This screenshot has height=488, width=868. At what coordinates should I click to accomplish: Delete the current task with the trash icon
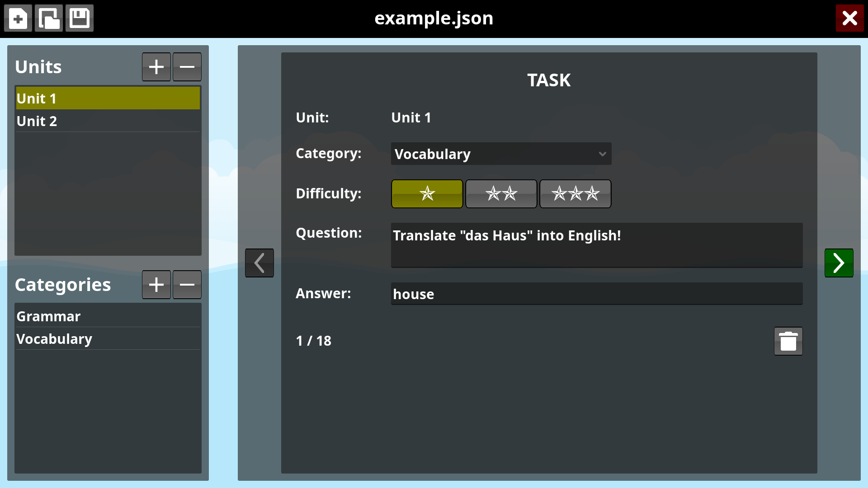click(788, 341)
